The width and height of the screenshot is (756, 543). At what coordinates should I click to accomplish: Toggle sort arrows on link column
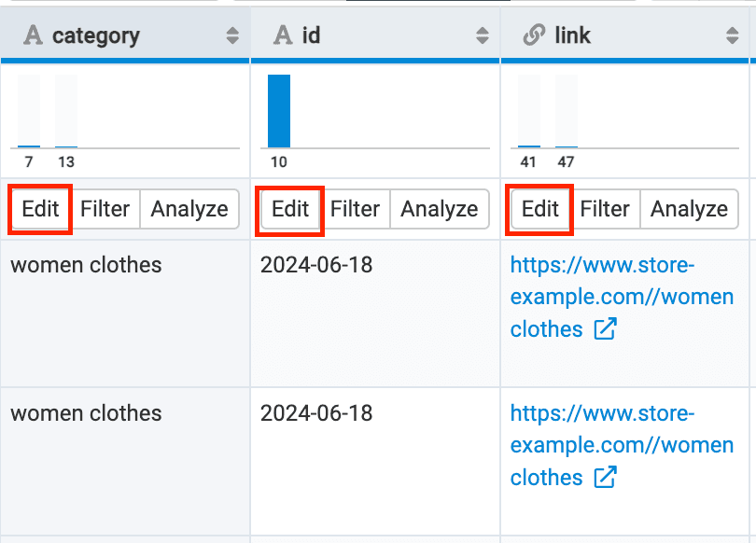733,36
